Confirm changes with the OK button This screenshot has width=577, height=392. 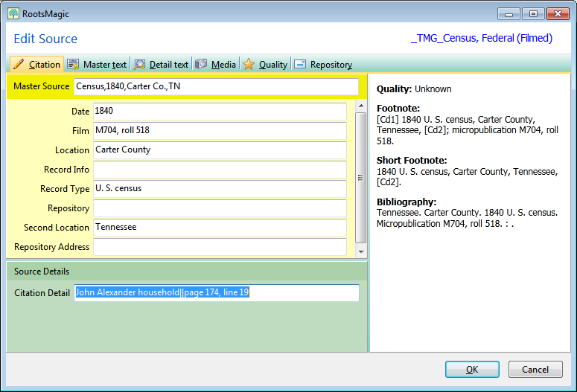click(472, 369)
